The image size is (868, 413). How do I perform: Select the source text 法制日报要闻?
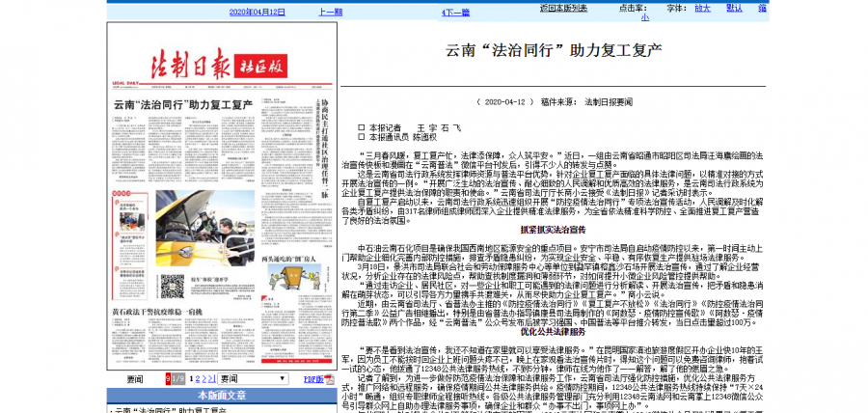click(x=609, y=102)
